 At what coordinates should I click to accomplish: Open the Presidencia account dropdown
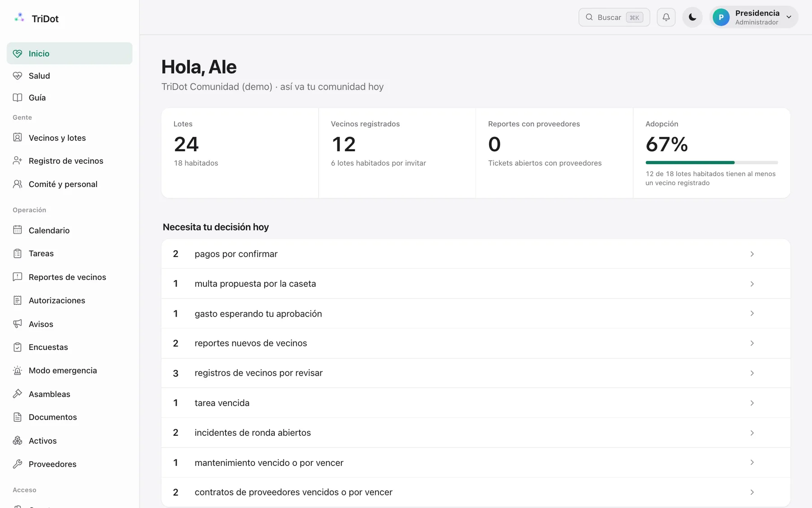pyautogui.click(x=754, y=17)
